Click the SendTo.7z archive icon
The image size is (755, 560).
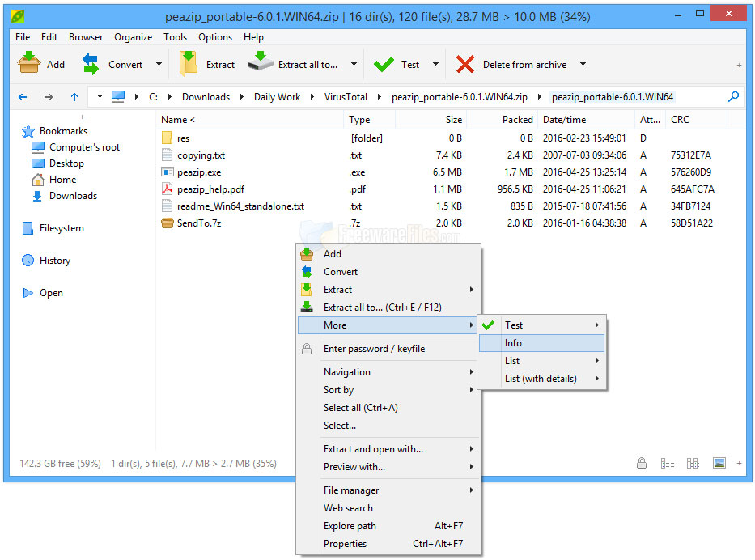[x=167, y=223]
